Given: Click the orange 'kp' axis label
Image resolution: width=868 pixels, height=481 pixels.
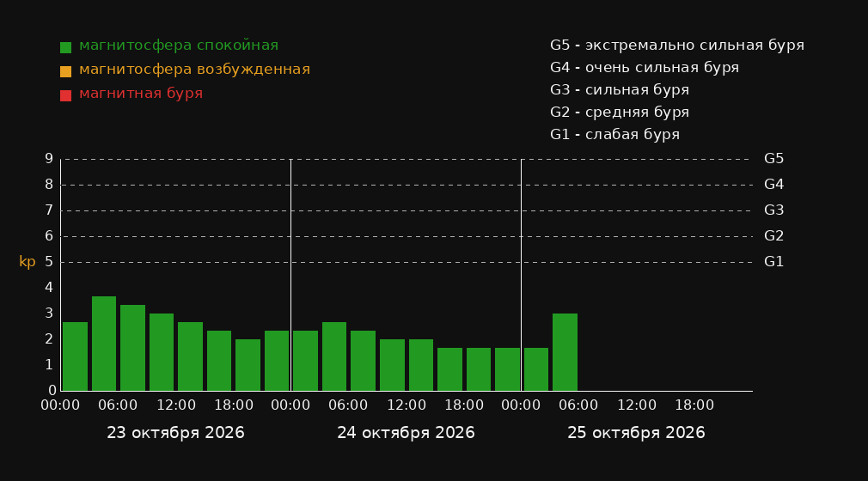Looking at the screenshot, I should pos(28,262).
